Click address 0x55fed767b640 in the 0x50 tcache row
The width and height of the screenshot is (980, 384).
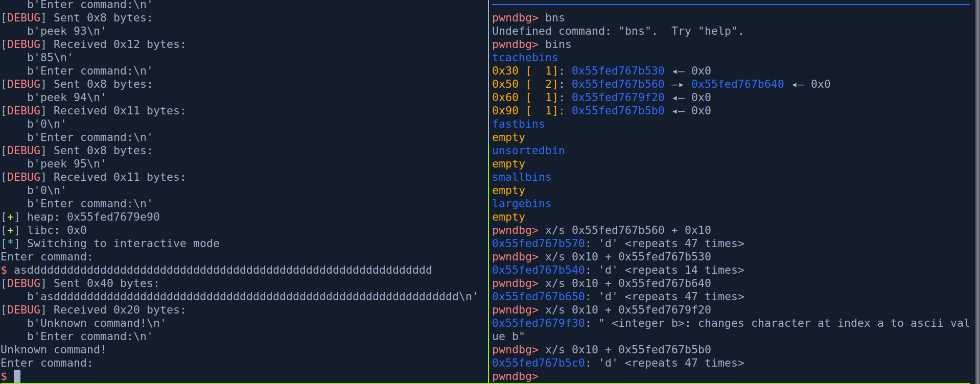pyautogui.click(x=737, y=84)
